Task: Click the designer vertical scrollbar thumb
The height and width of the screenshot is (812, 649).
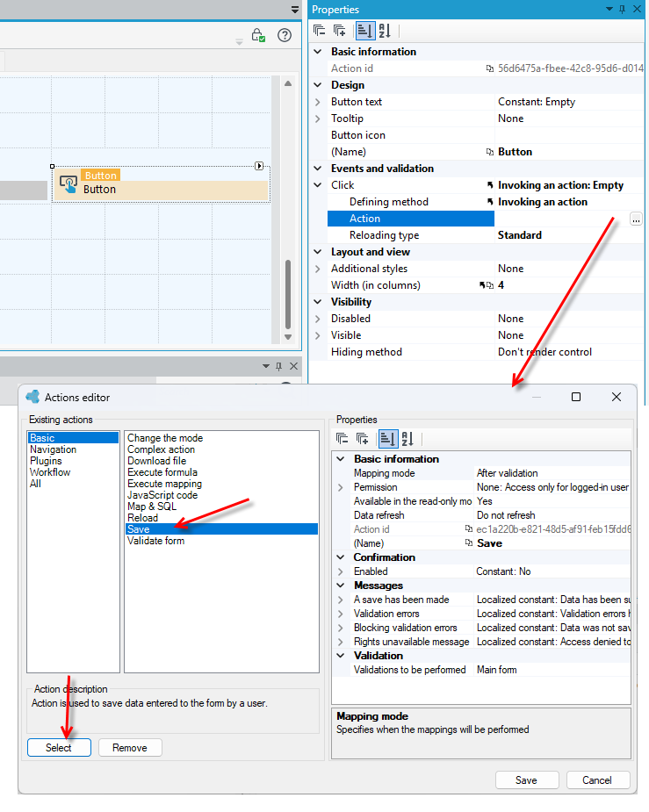Action: 288,294
